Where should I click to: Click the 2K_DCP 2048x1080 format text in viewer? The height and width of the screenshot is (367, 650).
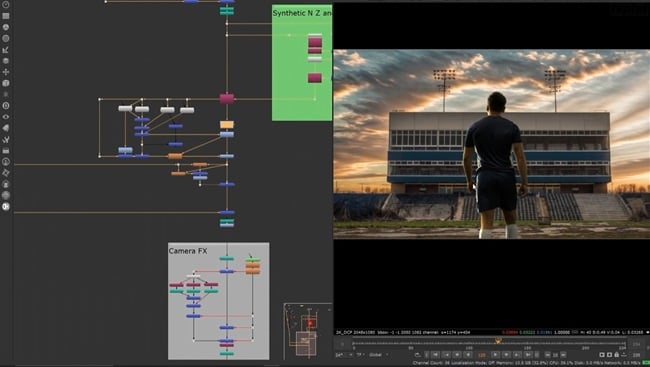(355, 332)
